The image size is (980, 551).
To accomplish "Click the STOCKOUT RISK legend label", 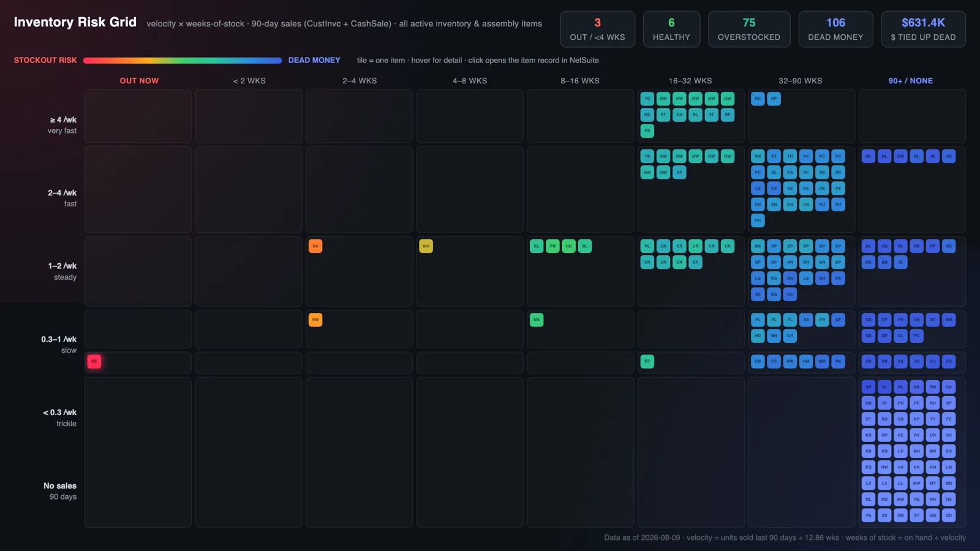I will pos(45,61).
